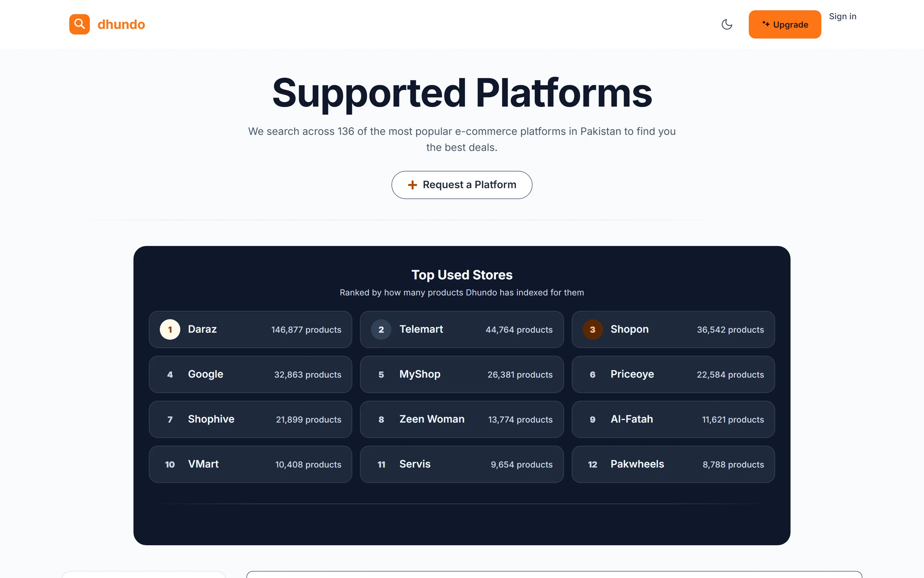This screenshot has height=578, width=924.
Task: Click the 44,764 products count
Action: tap(519, 330)
